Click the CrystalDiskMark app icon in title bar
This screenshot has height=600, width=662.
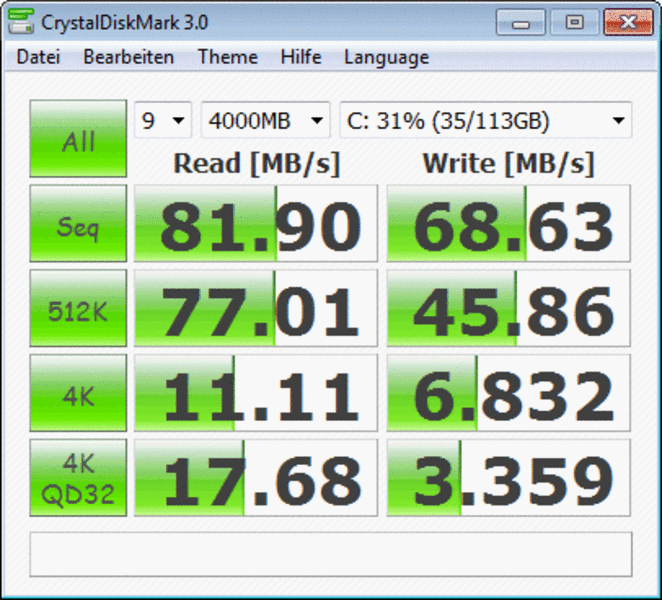pyautogui.click(x=21, y=22)
